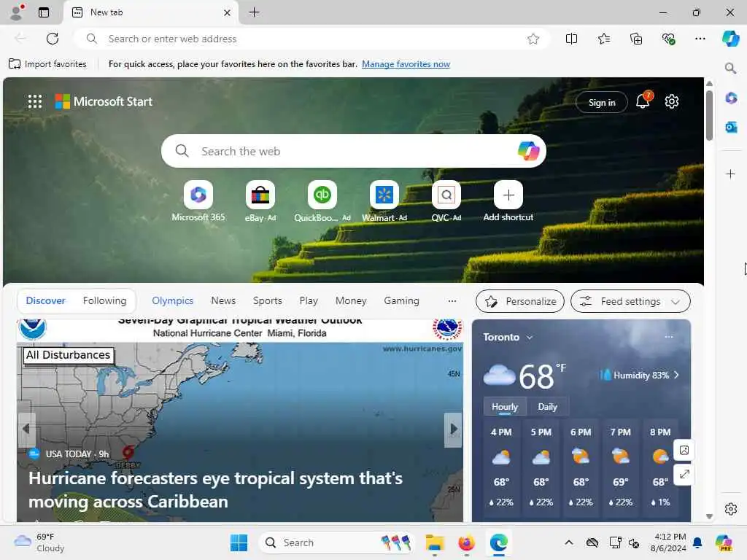Open the notifications bell with badge

click(643, 100)
